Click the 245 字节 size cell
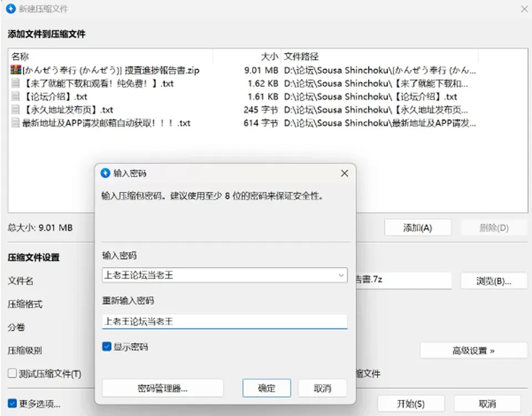Screen dimensions: 532x416 click(260, 110)
